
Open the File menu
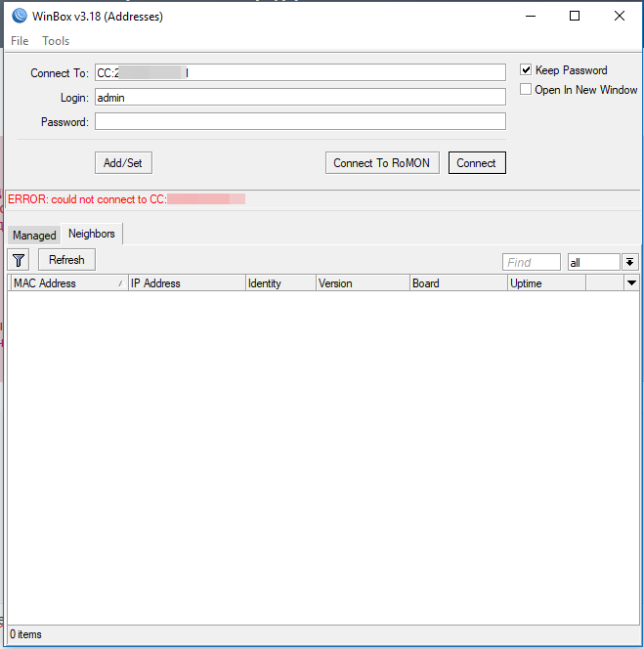click(20, 41)
